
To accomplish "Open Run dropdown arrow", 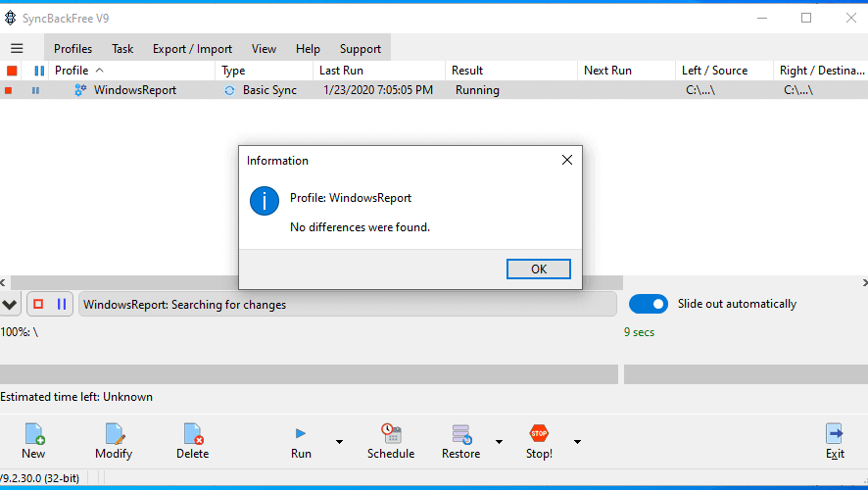I will point(339,442).
